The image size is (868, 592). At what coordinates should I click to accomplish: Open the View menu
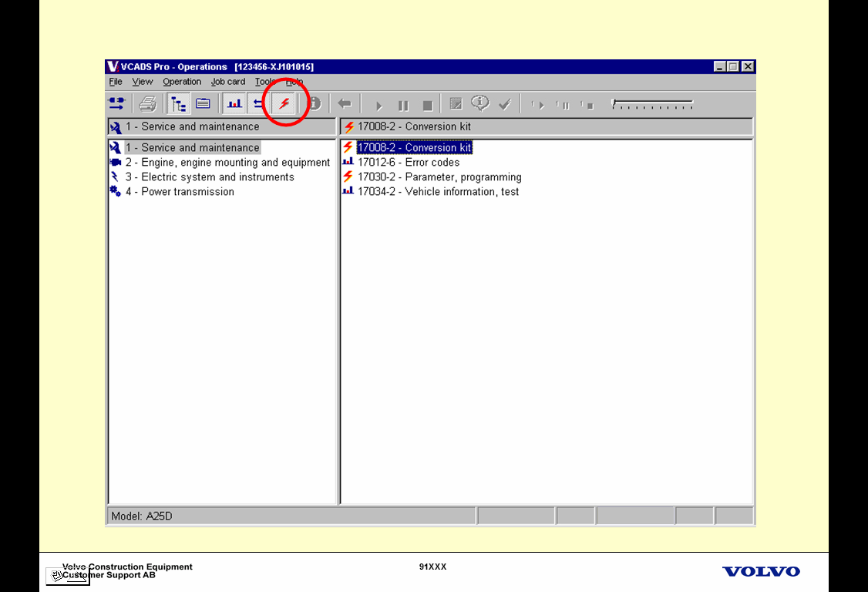click(x=143, y=82)
